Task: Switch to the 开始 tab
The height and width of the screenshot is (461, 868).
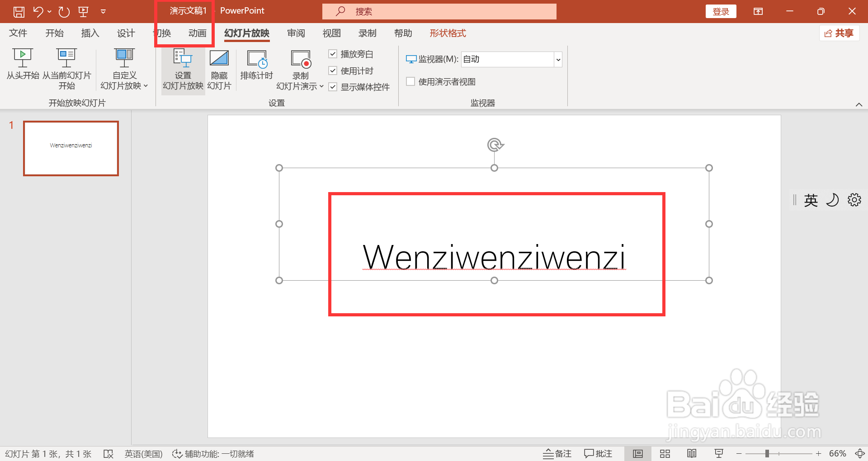Action: pos(54,33)
